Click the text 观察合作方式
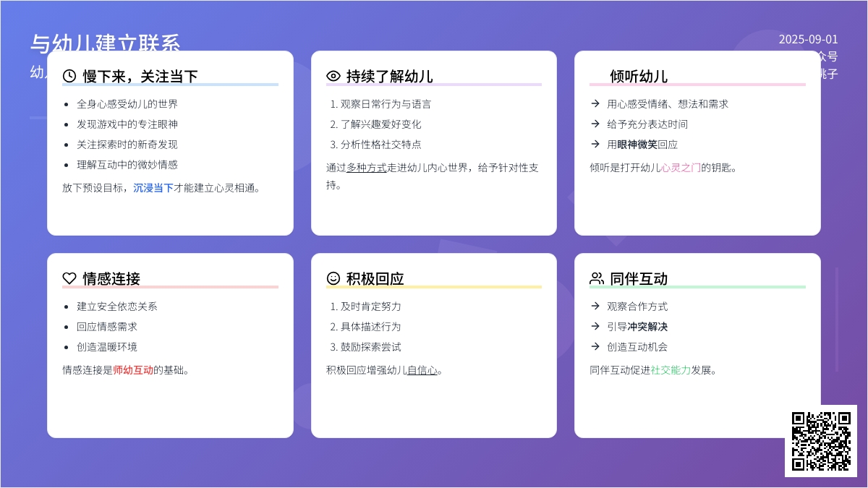 point(637,306)
